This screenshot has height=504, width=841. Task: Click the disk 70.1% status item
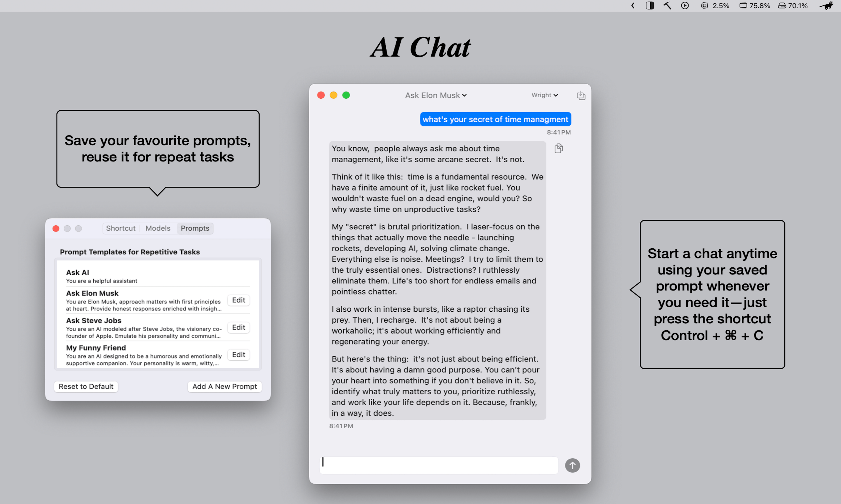(793, 6)
